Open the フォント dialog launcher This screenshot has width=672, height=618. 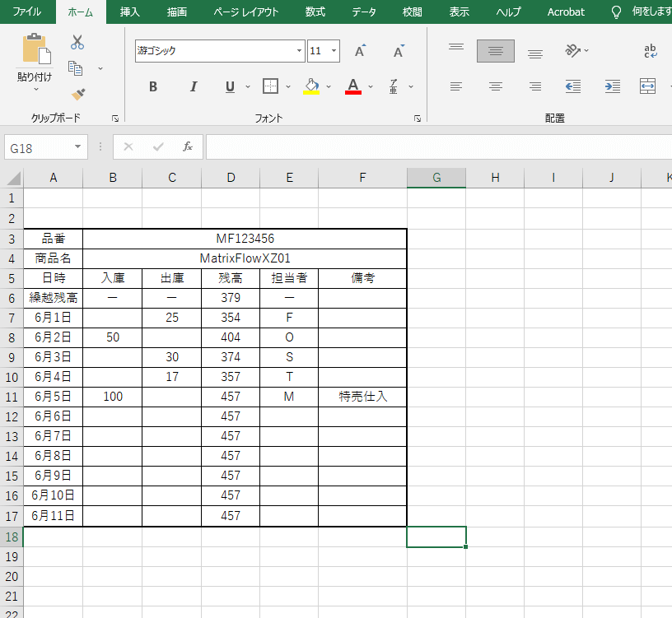(x=418, y=118)
